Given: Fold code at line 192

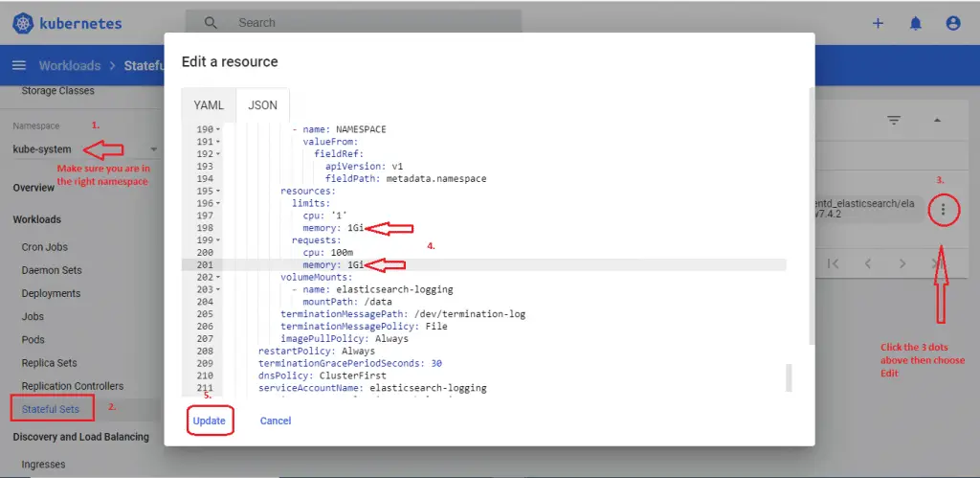Looking at the screenshot, I should tap(217, 154).
